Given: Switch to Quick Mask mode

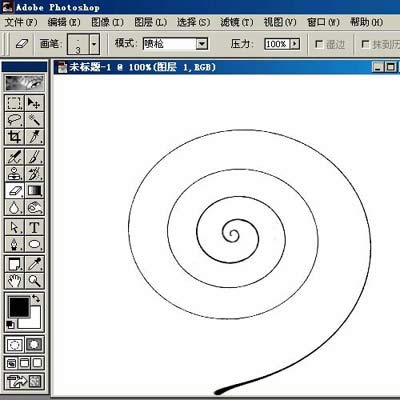Looking at the screenshot, I should click(34, 344).
